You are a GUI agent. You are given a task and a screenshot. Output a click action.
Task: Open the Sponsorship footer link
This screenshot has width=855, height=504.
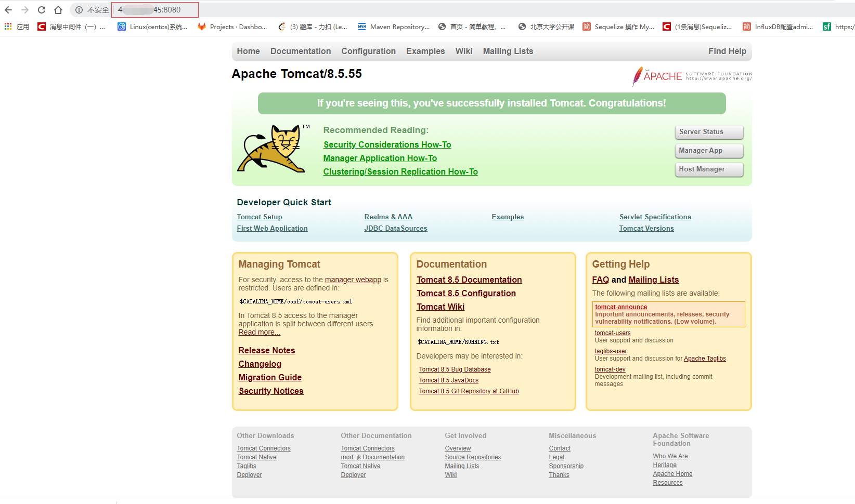pos(566,466)
